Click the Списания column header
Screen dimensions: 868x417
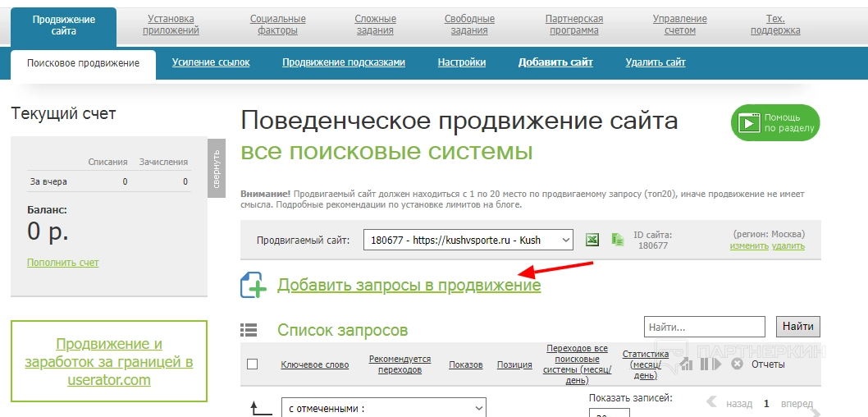pyautogui.click(x=108, y=162)
